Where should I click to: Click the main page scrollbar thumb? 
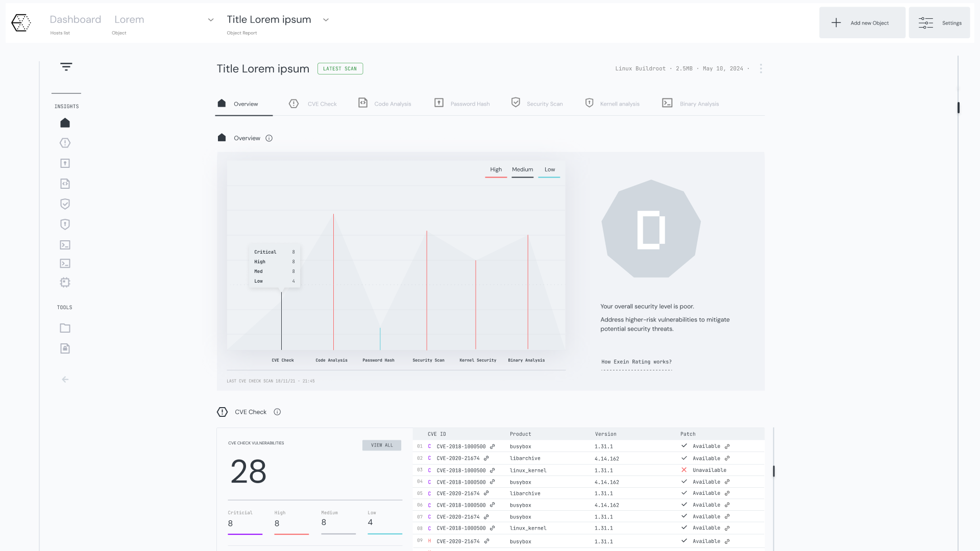pyautogui.click(x=958, y=108)
